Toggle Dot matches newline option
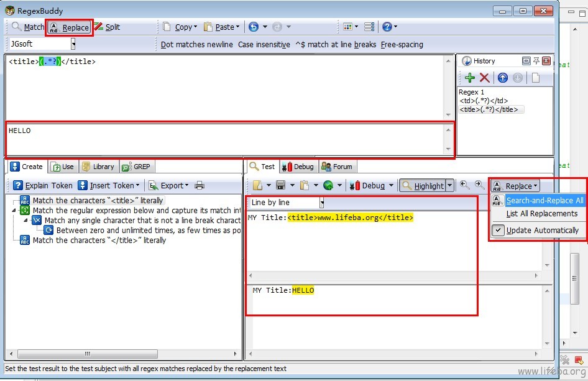Screen dimensions: 588x381 click(x=197, y=45)
